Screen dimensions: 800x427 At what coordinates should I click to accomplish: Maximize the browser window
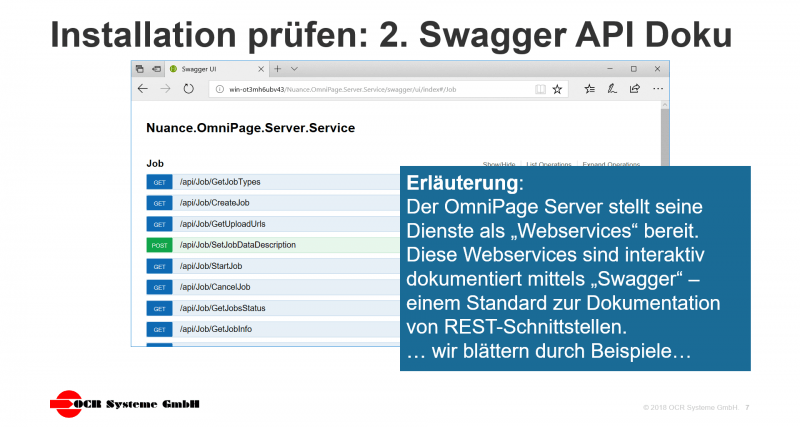click(634, 69)
